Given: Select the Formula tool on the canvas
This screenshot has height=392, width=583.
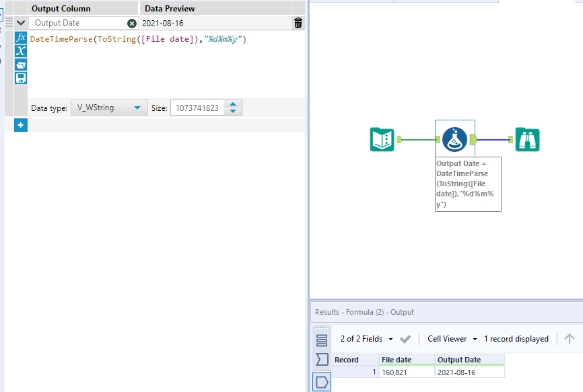Looking at the screenshot, I should [x=454, y=140].
